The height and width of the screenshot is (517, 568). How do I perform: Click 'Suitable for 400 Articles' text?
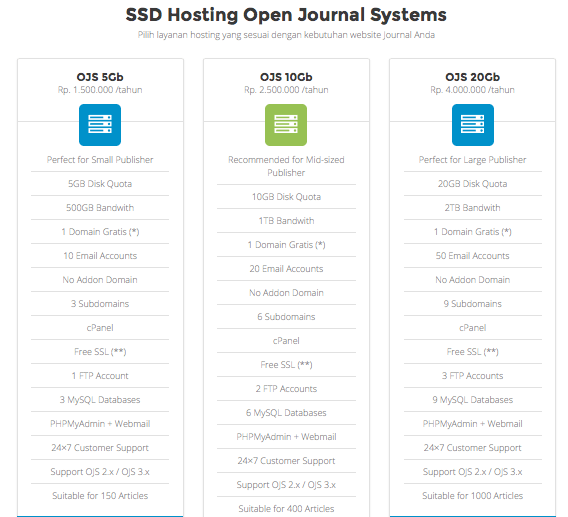tap(286, 509)
